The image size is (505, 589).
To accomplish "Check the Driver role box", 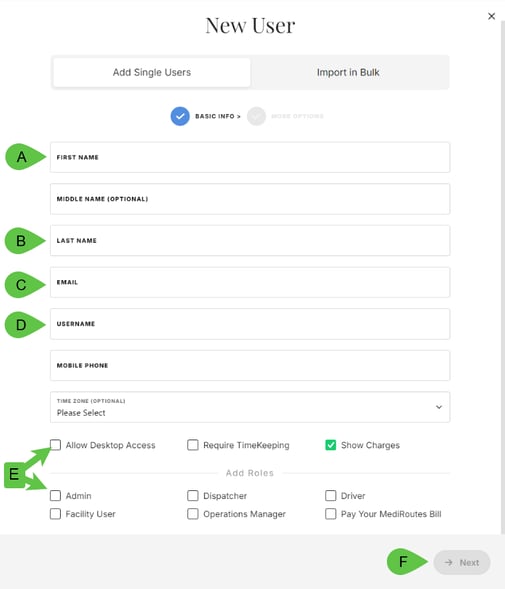I will point(331,495).
